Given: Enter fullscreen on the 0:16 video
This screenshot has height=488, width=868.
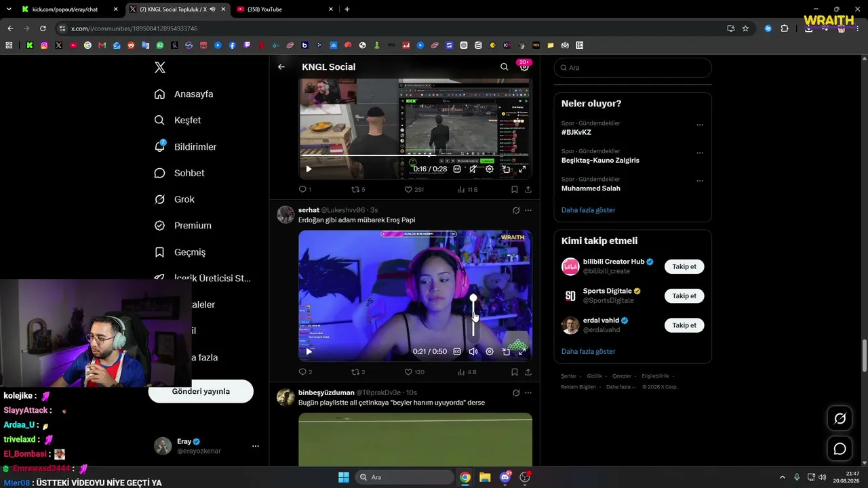Looking at the screenshot, I should click(522, 169).
